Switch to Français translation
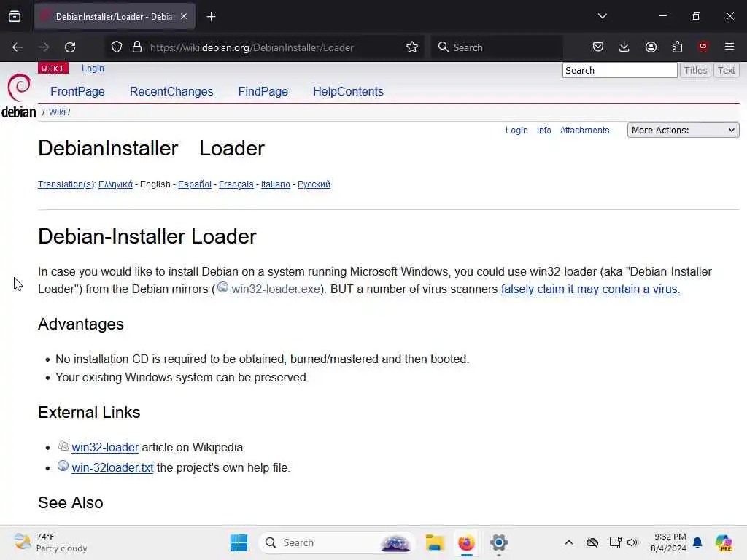 pos(236,184)
